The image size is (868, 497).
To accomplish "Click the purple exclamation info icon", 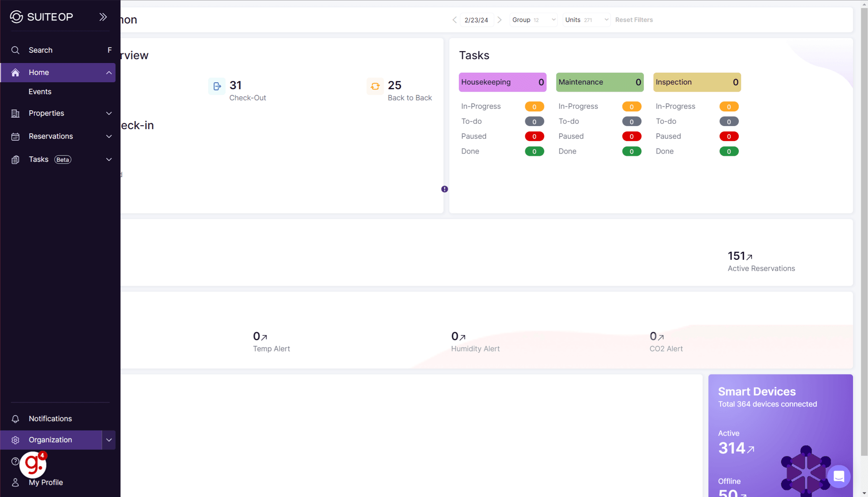I will [444, 189].
